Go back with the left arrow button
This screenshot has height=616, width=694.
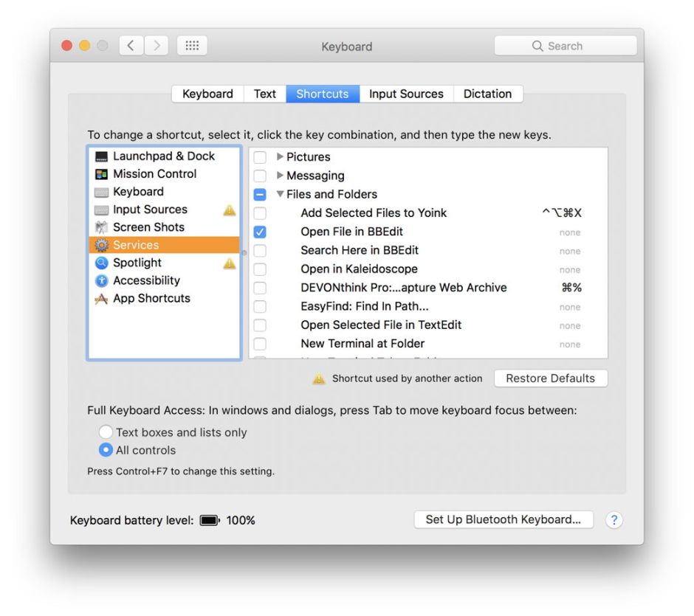click(x=131, y=46)
